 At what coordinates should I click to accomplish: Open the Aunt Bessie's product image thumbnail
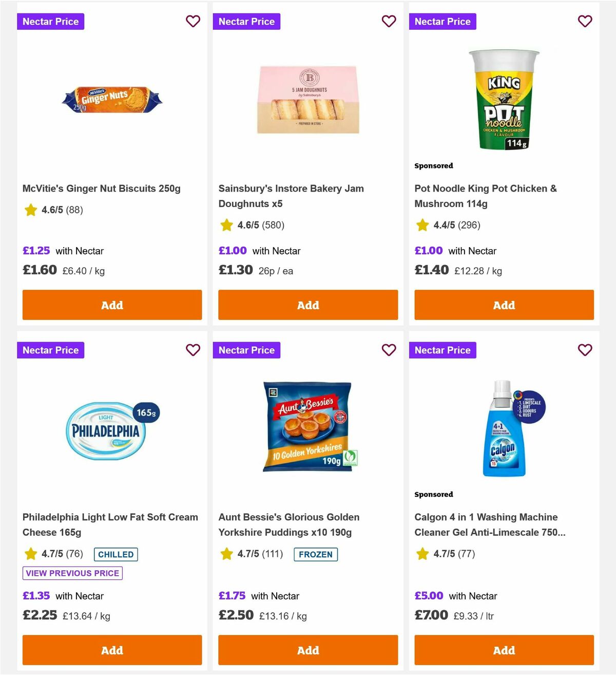click(x=307, y=426)
